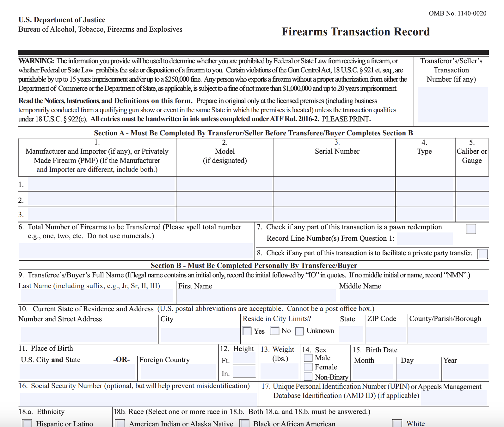The width and height of the screenshot is (504, 427).
Task: Click the UPIN or AMD ID field
Action: [454, 398]
